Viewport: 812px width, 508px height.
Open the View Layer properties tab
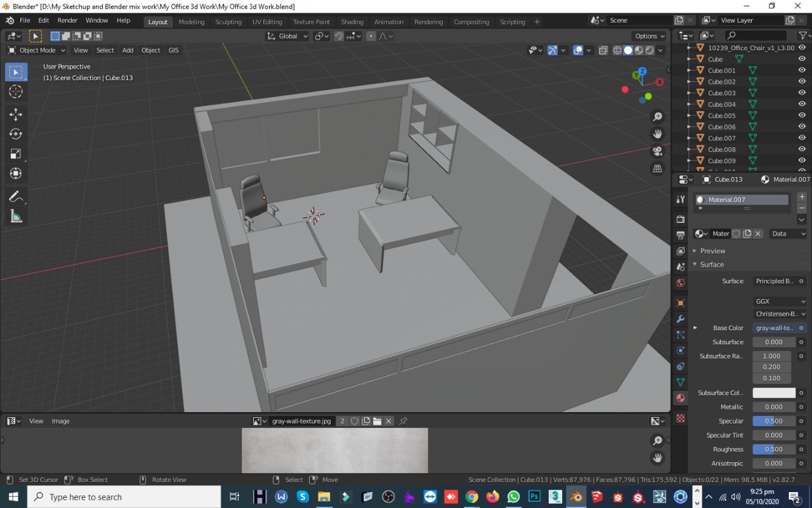click(x=681, y=251)
